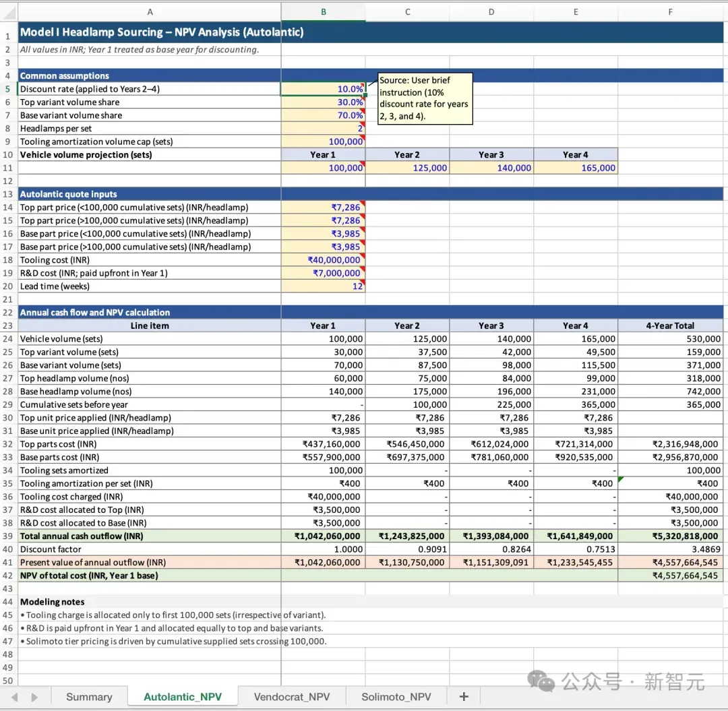
Task: Select column F header
Action: pos(670,12)
